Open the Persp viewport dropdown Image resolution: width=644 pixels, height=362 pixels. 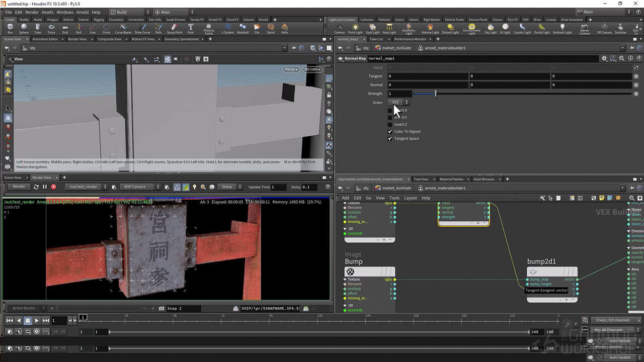point(291,69)
